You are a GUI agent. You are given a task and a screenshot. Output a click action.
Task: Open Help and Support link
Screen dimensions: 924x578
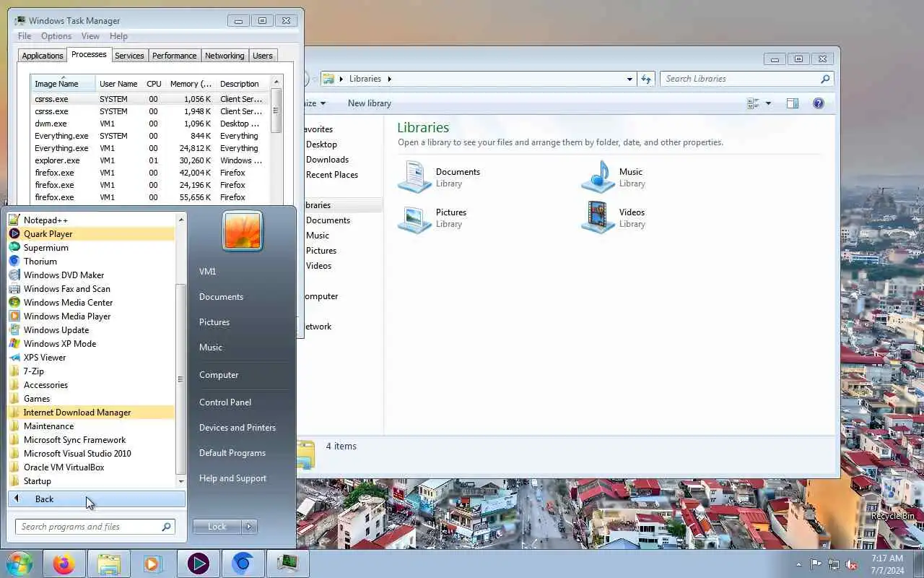coord(232,478)
